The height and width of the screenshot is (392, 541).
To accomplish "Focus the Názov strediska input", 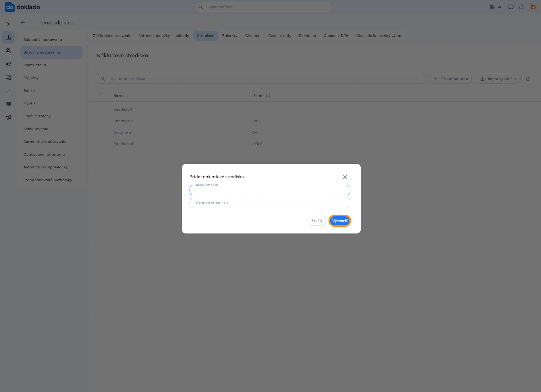I will pos(270,190).
